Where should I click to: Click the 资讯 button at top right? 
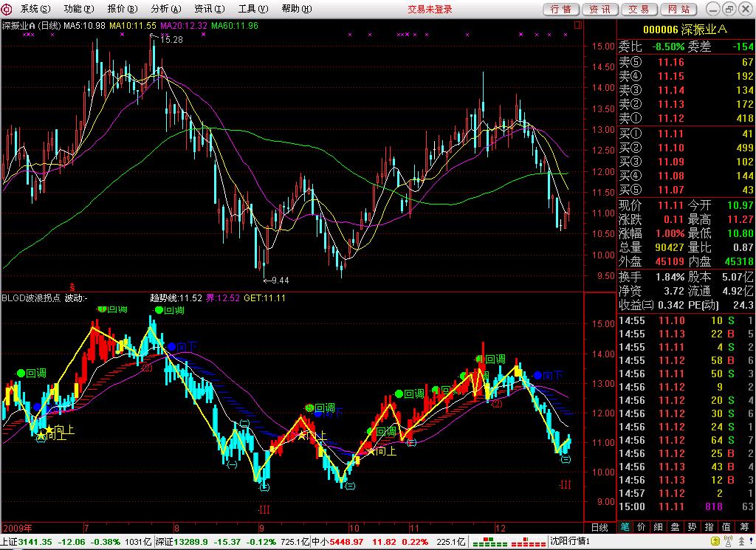(600, 9)
